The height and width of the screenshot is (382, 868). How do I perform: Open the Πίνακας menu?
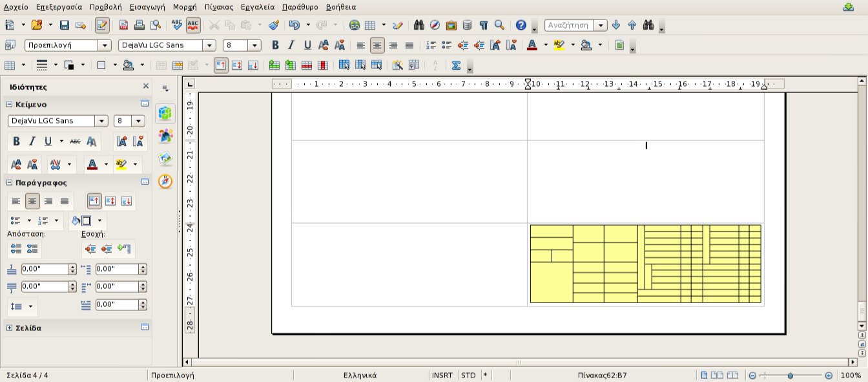click(218, 7)
